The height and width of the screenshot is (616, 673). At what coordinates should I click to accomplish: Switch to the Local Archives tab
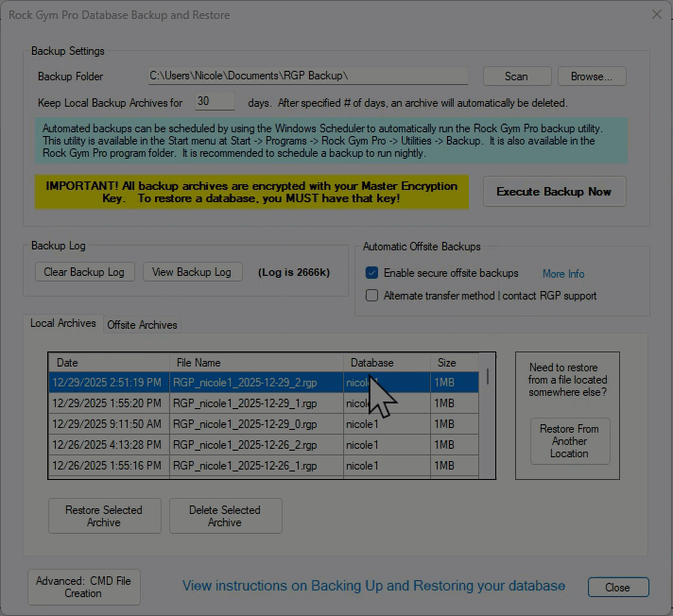[x=63, y=323]
